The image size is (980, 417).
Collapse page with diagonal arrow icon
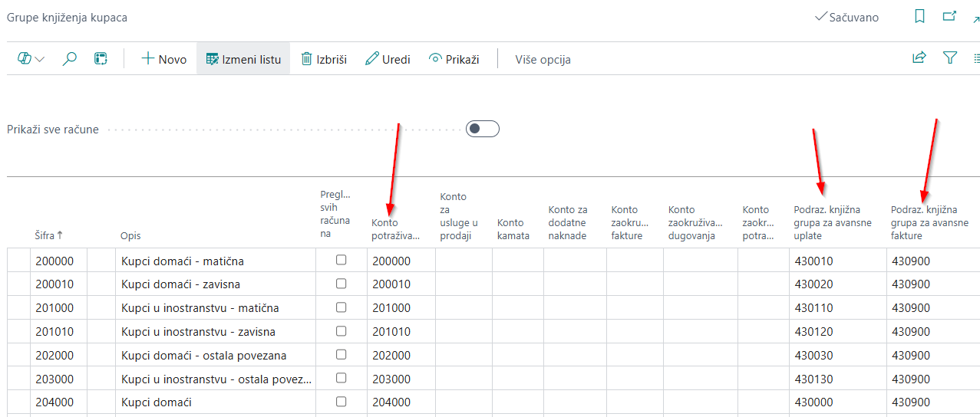(976, 18)
